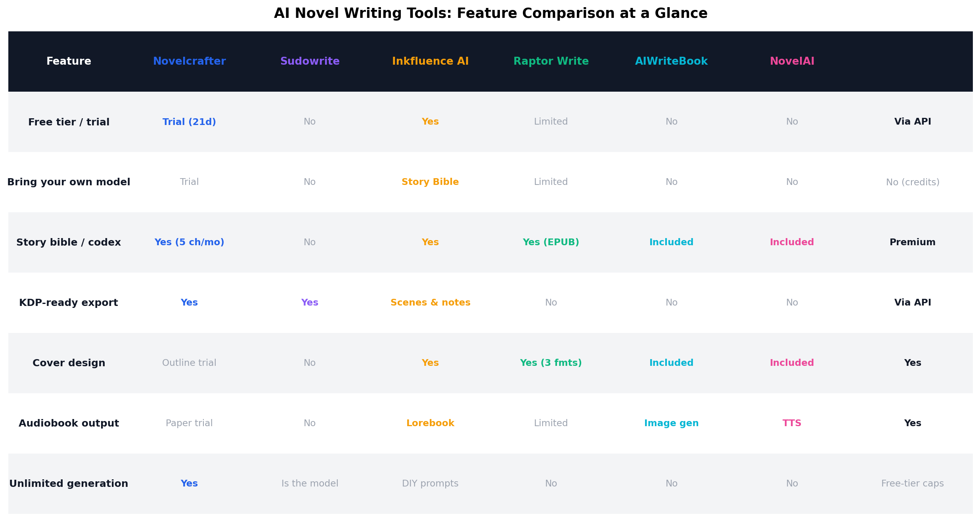Click NovelAI 'Included' in Cover design row
980x521 pixels.
pyautogui.click(x=792, y=363)
